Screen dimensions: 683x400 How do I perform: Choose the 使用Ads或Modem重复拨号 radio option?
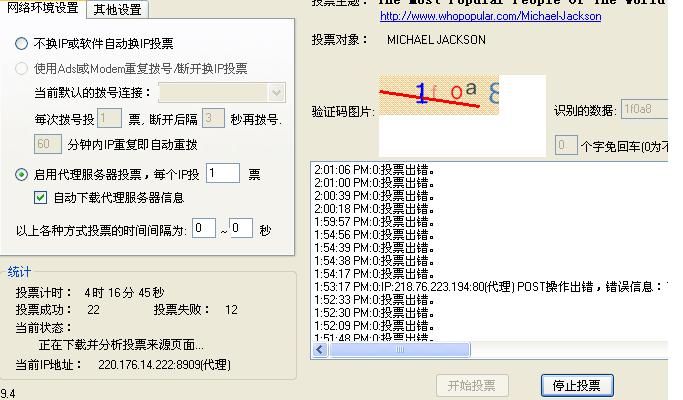22,69
